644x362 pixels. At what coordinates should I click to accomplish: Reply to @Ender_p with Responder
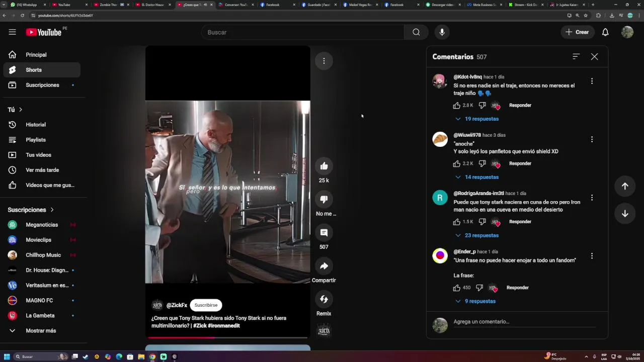coord(518,288)
